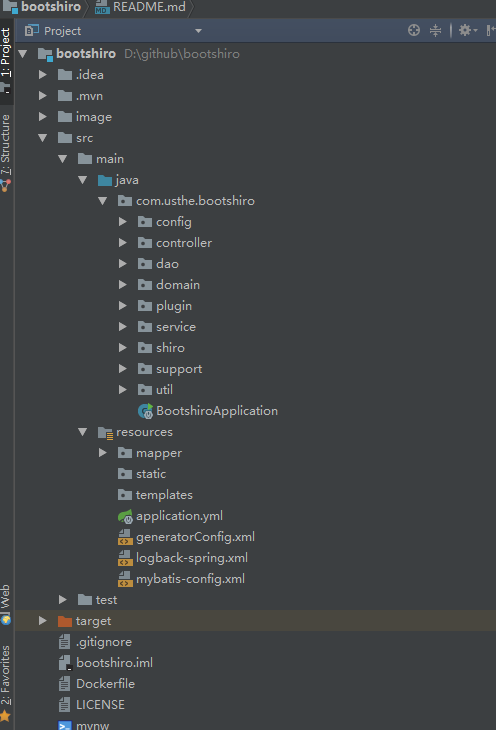Click the scroll from source crosshair icon

(x=414, y=31)
